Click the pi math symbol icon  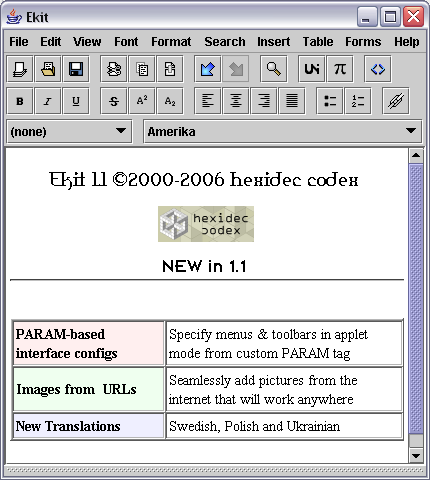340,69
